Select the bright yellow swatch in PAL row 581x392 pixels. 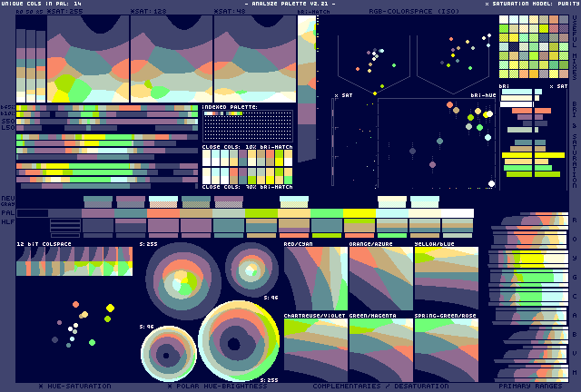click(359, 213)
